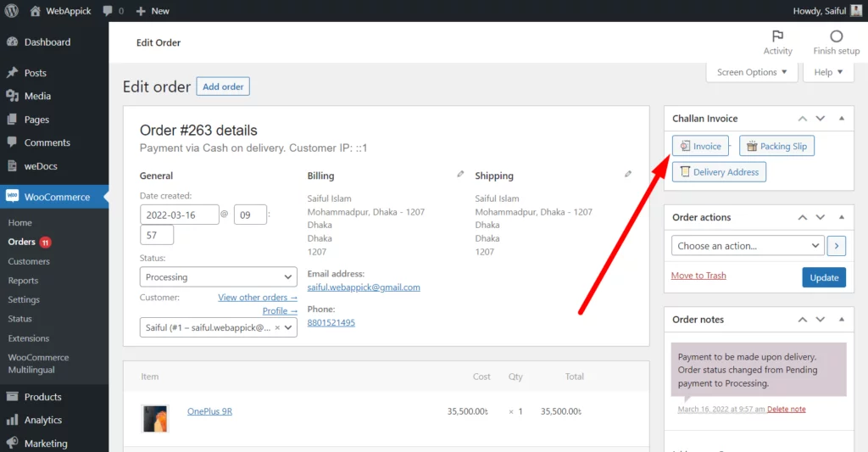This screenshot has height=452, width=868.
Task: Collapse the Order actions panel
Action: (x=842, y=216)
